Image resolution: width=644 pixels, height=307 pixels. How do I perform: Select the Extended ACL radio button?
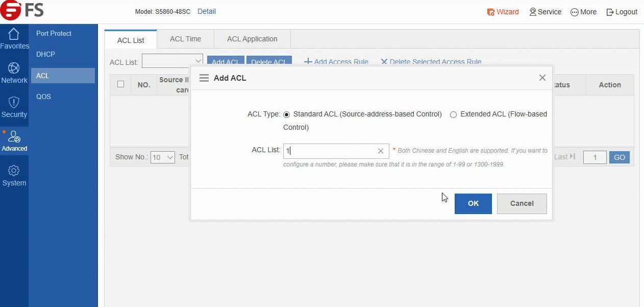coord(453,114)
